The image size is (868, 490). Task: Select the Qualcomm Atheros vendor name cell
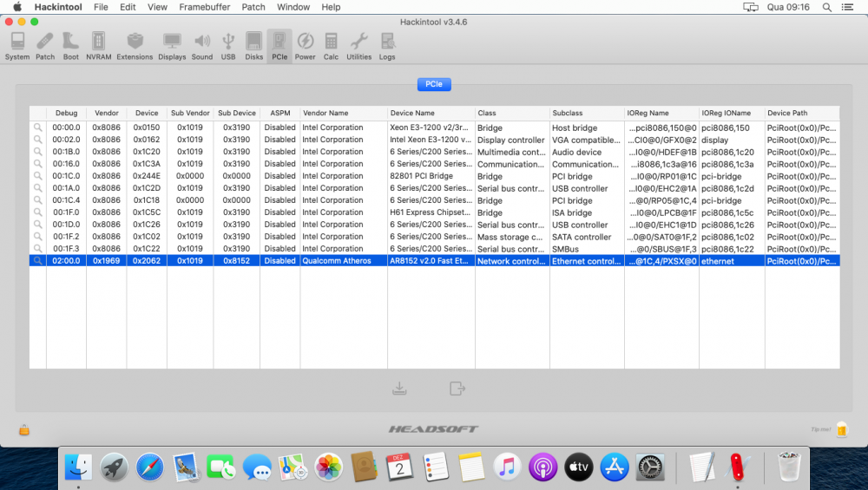pyautogui.click(x=337, y=261)
